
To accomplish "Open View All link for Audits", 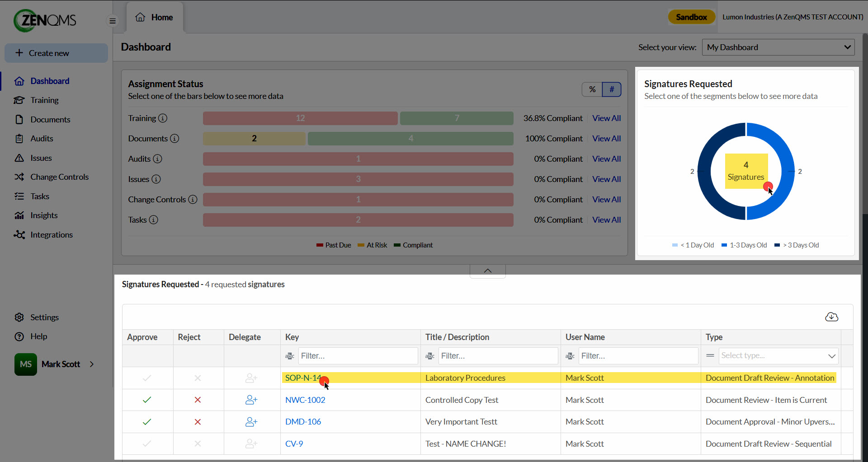I will coord(606,159).
